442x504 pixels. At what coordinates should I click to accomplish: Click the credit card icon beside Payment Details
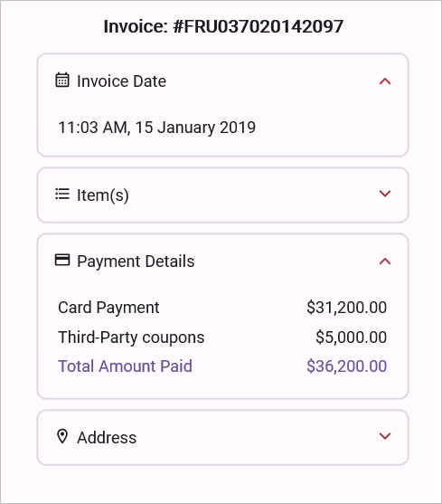point(62,260)
